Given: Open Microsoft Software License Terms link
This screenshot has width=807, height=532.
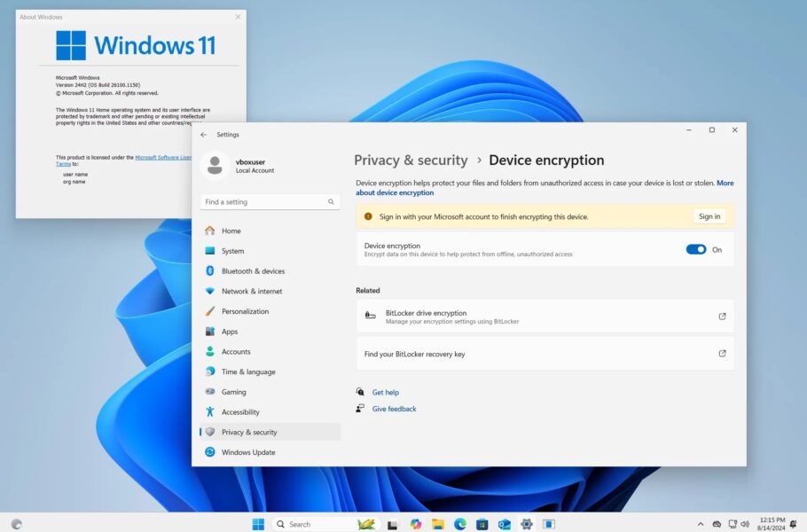Looking at the screenshot, I should pos(163,158).
